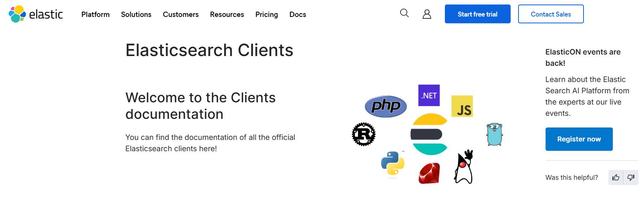Click the Start free trial button
The height and width of the screenshot is (214, 644).
tap(478, 14)
